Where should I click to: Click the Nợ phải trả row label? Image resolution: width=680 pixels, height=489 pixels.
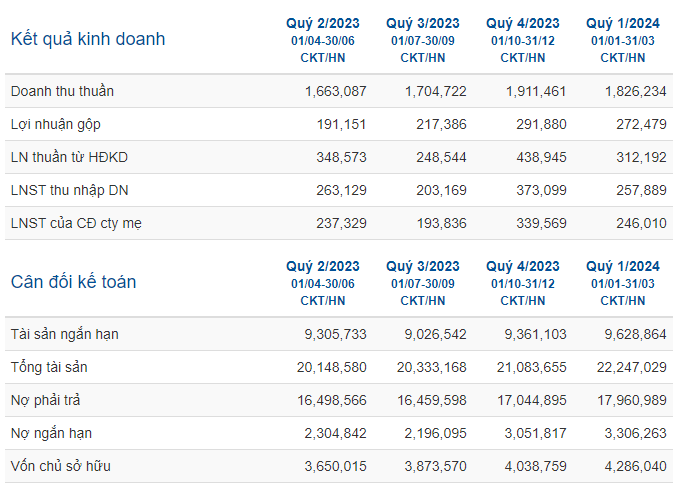[46, 400]
